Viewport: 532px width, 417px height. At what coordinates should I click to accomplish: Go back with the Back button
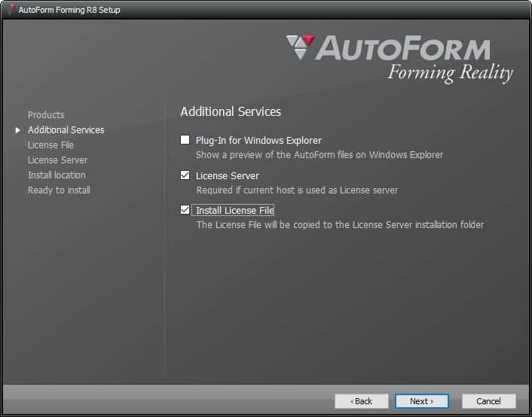[362, 401]
